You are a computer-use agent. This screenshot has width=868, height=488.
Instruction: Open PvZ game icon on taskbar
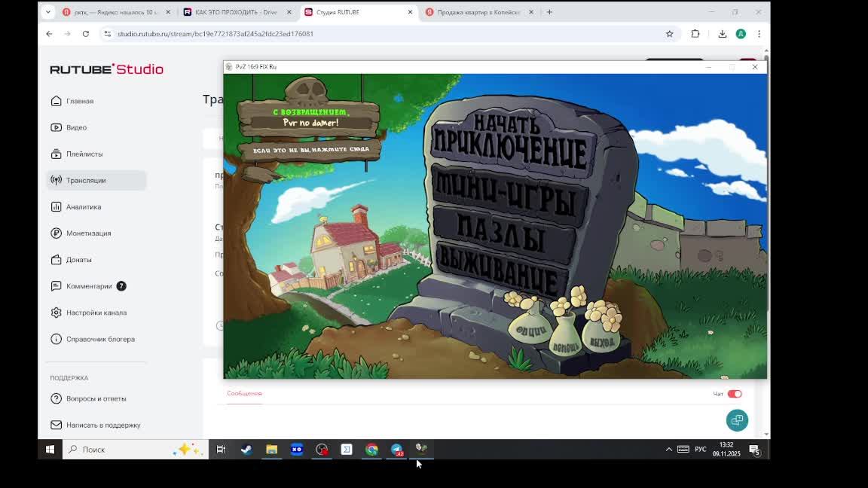tap(422, 450)
